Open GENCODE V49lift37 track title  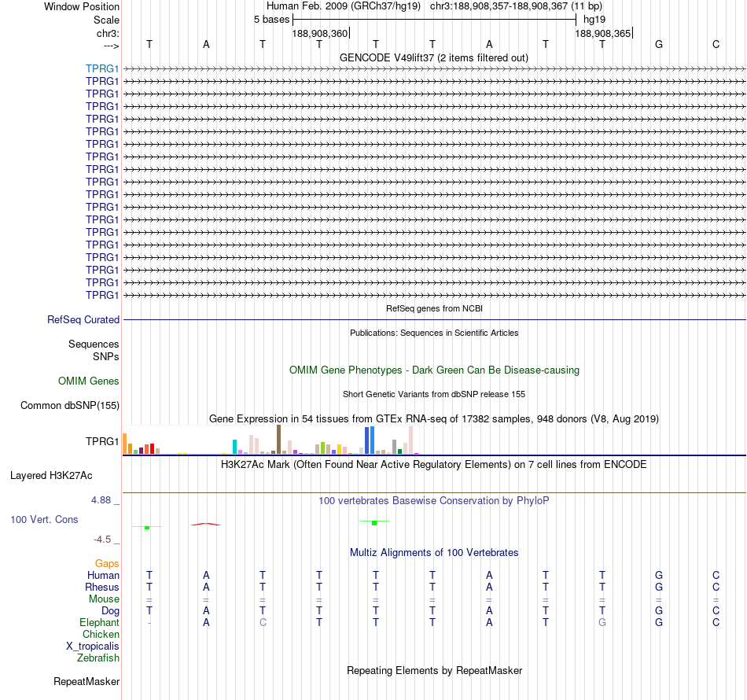click(x=433, y=57)
